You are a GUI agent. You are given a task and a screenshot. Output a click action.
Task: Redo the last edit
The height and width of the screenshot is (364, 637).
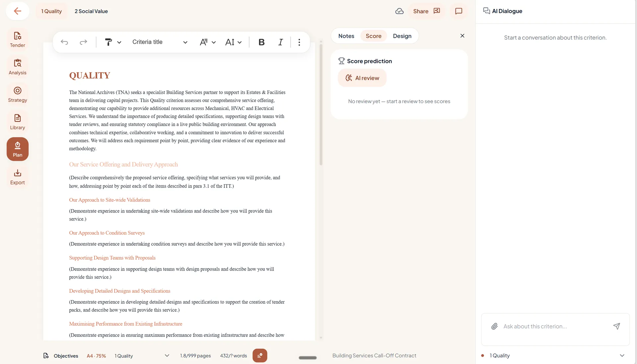pyautogui.click(x=83, y=42)
